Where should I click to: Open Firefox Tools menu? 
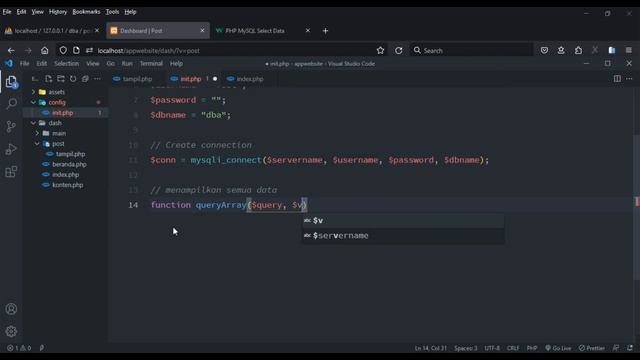point(112,12)
